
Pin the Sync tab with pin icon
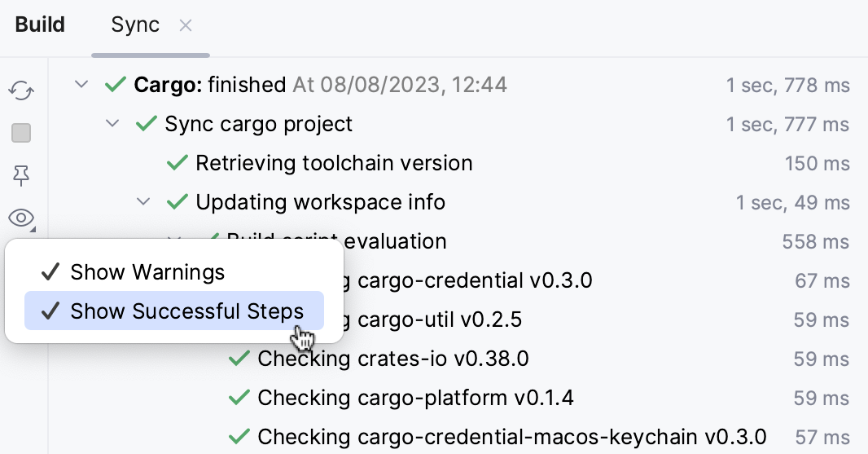point(21,175)
